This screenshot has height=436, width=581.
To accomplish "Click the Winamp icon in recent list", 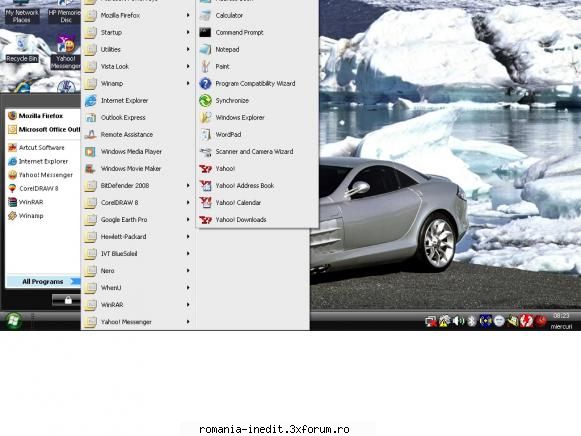I will (13, 216).
